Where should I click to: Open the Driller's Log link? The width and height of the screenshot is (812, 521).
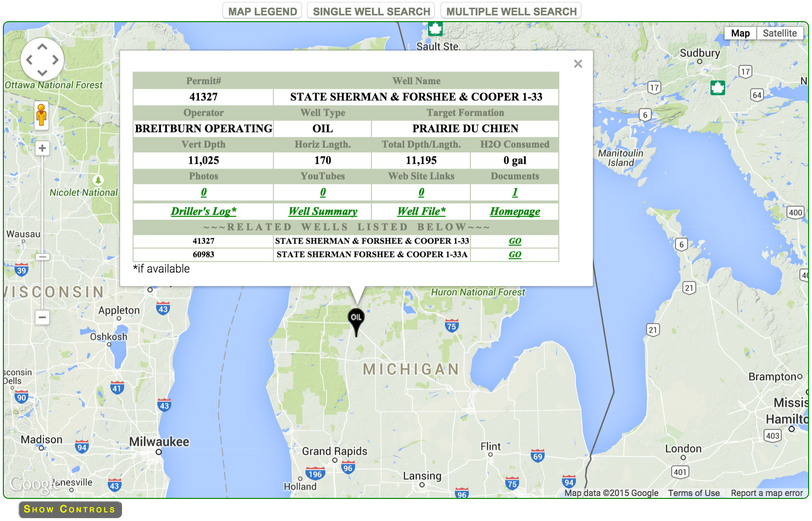[203, 211]
